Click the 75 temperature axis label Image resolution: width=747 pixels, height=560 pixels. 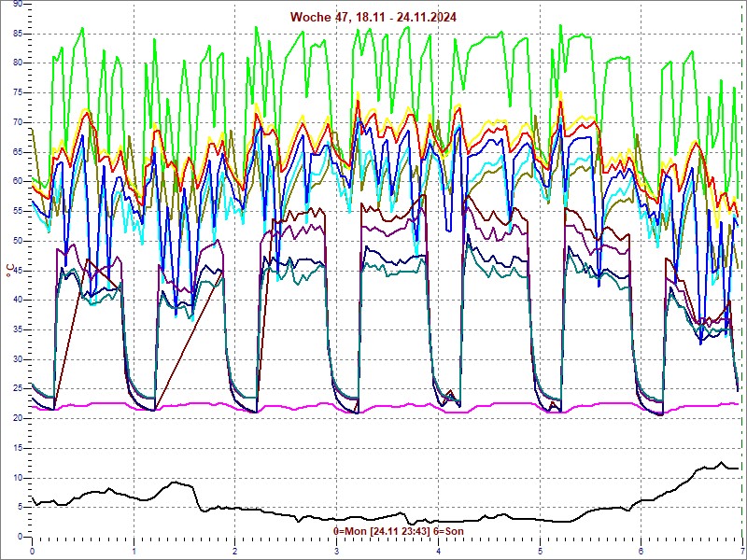[17, 92]
